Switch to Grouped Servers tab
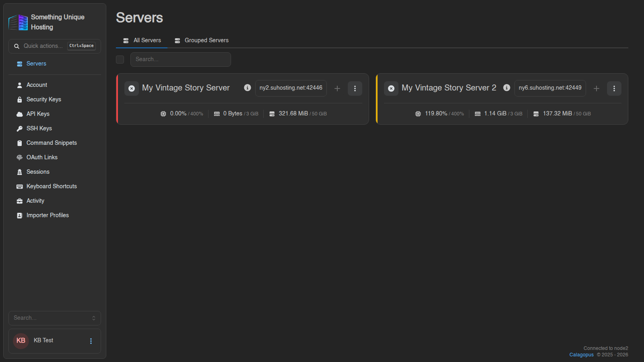 [x=201, y=40]
